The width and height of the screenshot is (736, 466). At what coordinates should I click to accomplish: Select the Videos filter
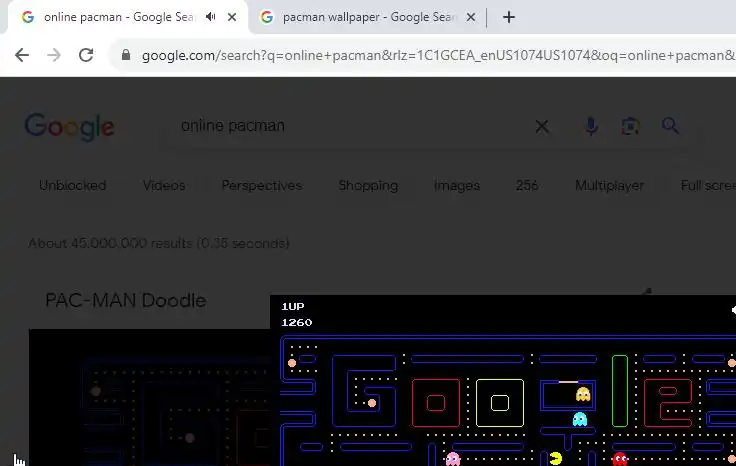point(164,185)
